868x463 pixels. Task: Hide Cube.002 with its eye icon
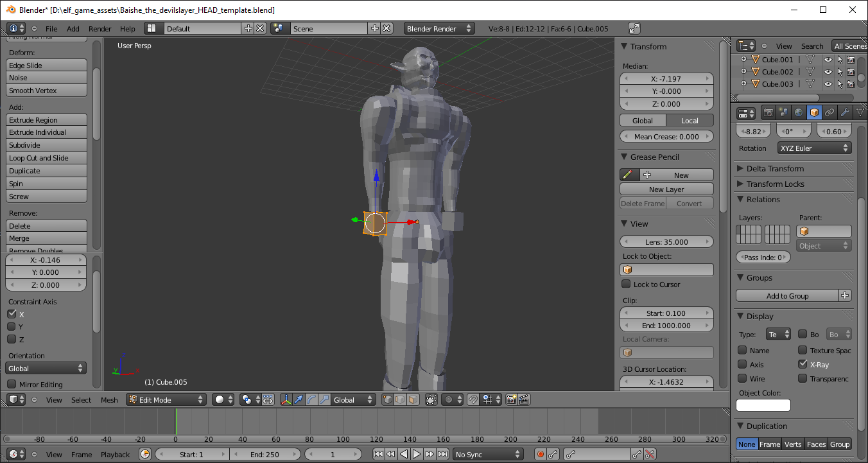coord(828,72)
